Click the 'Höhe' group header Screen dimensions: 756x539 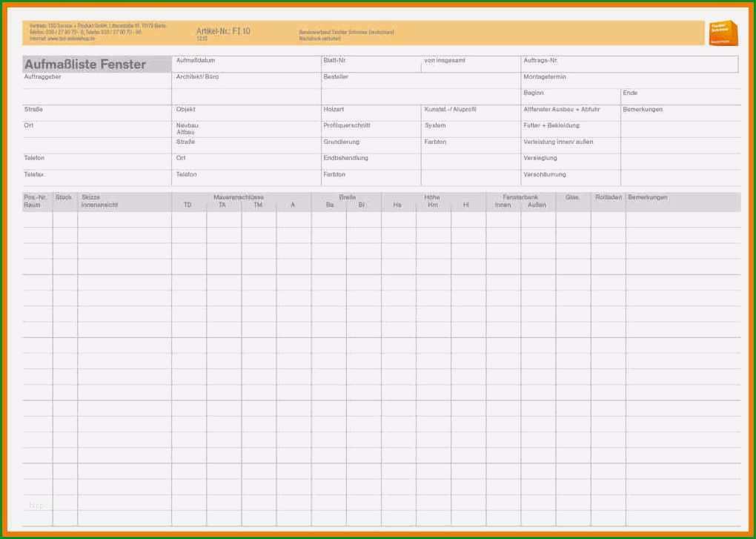pyautogui.click(x=432, y=197)
